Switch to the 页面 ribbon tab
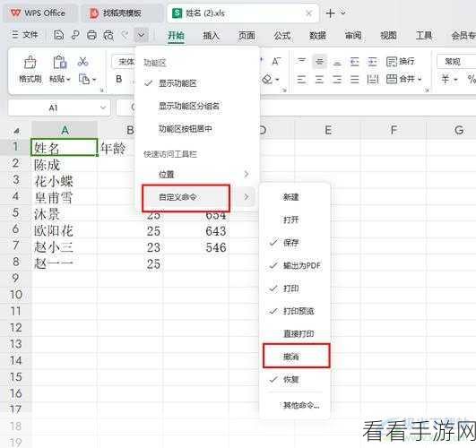 [247, 36]
